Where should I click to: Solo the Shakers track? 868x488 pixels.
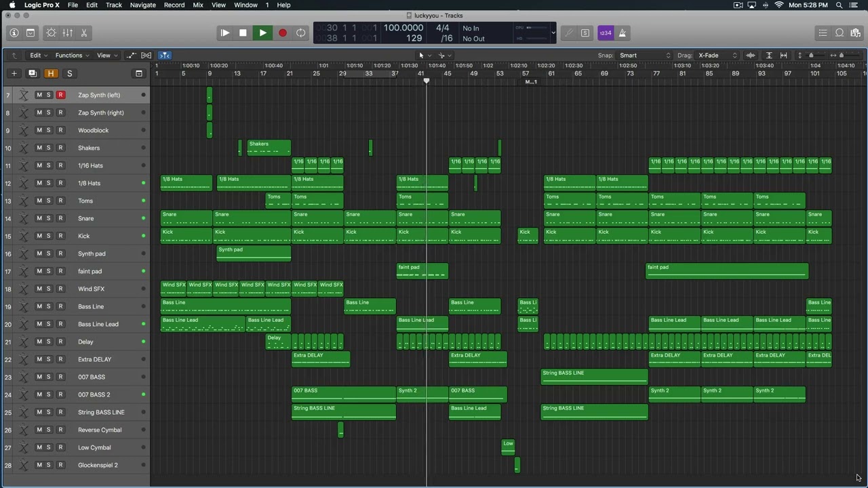(49, 148)
